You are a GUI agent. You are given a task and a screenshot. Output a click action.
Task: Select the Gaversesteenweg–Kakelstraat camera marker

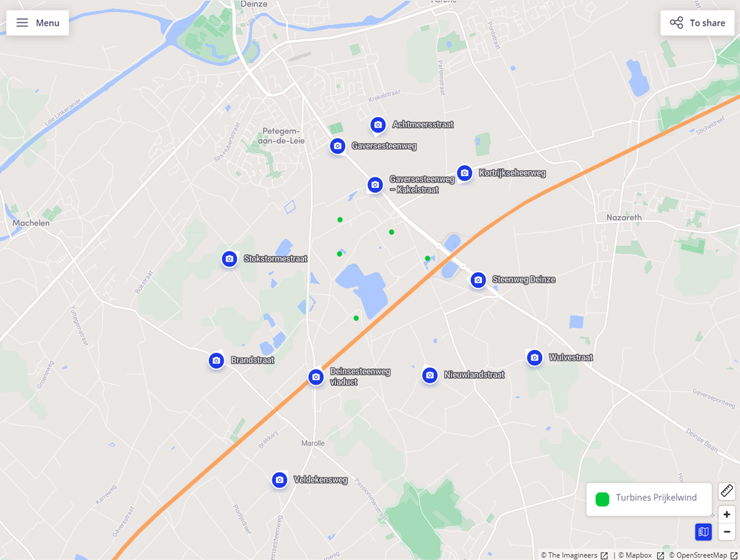(x=375, y=185)
